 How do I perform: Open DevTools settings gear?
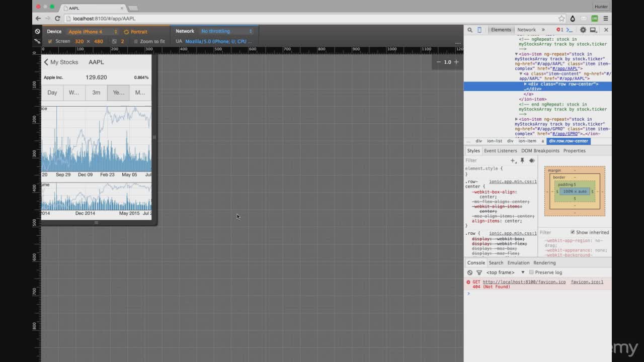(583, 30)
